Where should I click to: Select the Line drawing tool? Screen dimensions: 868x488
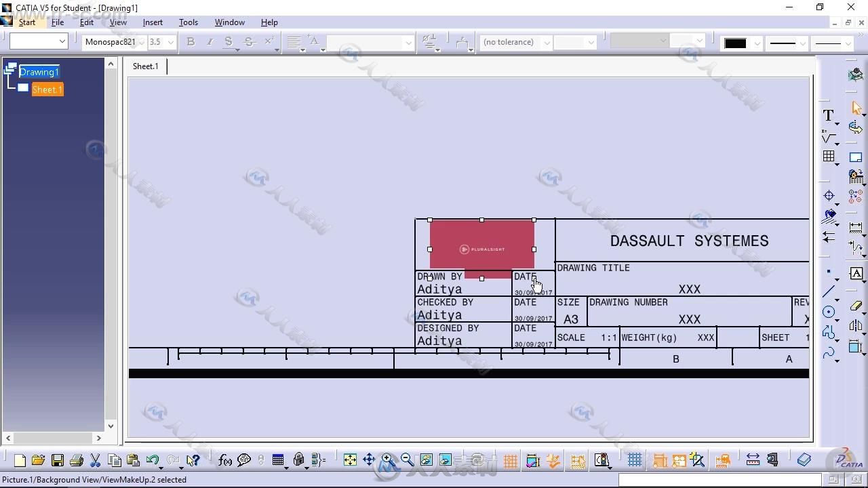click(828, 292)
